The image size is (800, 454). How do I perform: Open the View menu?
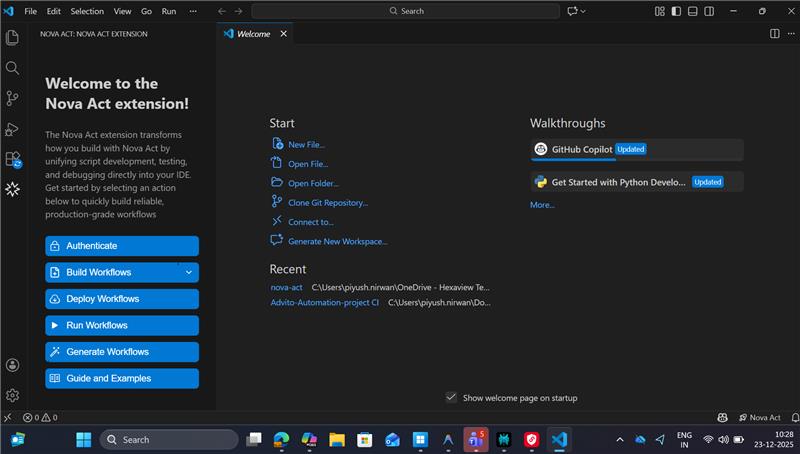[x=122, y=11]
